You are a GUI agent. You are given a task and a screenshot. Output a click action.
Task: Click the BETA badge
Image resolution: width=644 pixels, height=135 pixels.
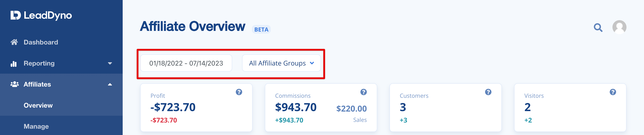click(261, 30)
